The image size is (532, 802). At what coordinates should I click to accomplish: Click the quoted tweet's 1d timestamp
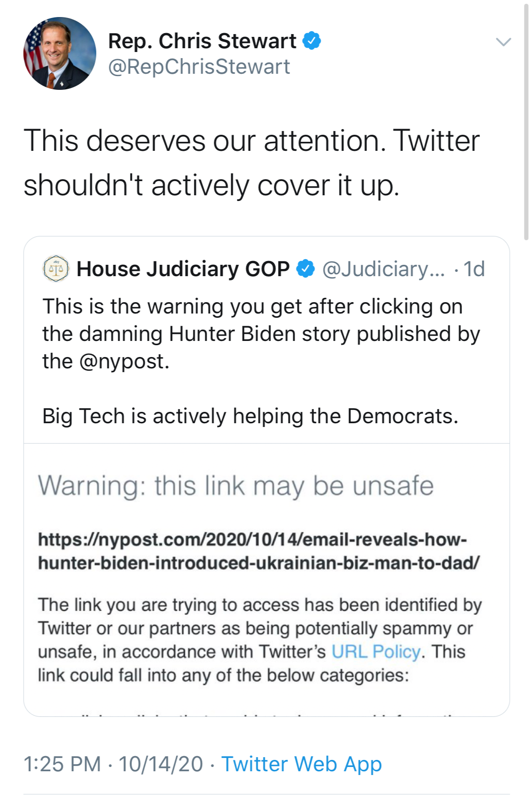474,269
